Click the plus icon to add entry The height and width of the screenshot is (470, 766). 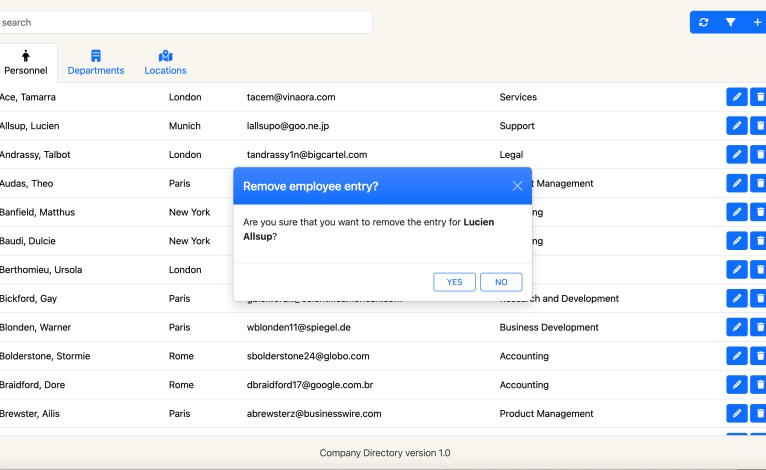click(x=756, y=22)
